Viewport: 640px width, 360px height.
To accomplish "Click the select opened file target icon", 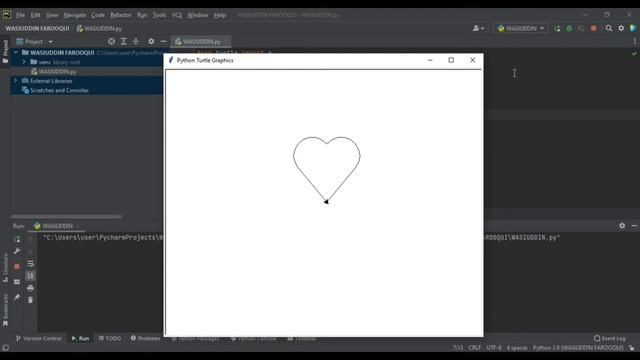I will pos(111,41).
